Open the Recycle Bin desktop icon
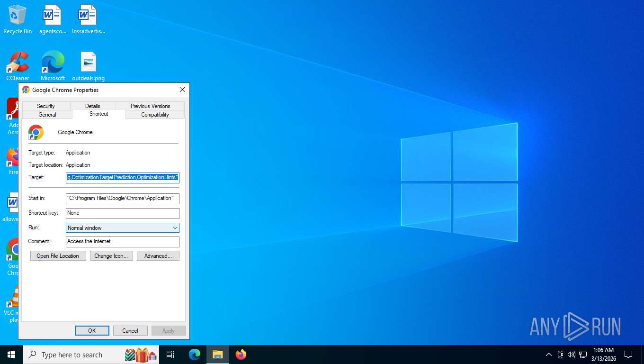Screen dimensions: 644x364 [18, 19]
